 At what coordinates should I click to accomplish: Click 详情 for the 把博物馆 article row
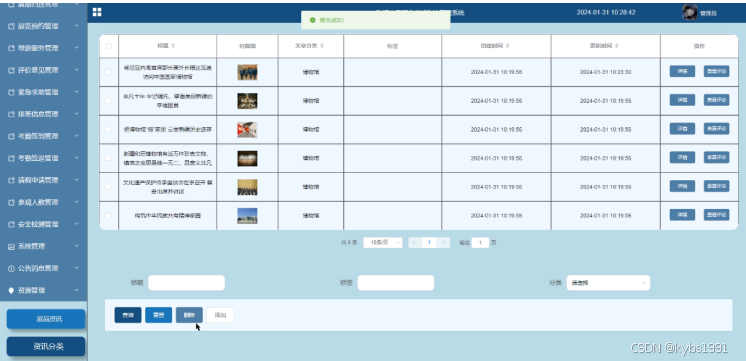coord(682,128)
